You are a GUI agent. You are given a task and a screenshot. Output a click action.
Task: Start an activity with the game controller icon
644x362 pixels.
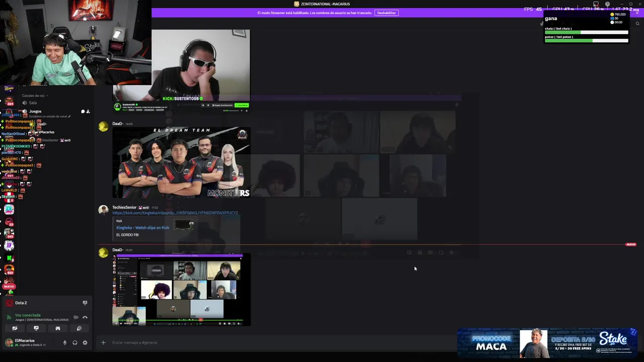click(58, 328)
